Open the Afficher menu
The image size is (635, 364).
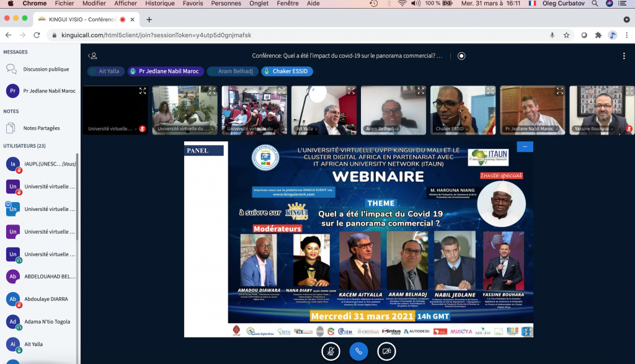pyautogui.click(x=125, y=3)
